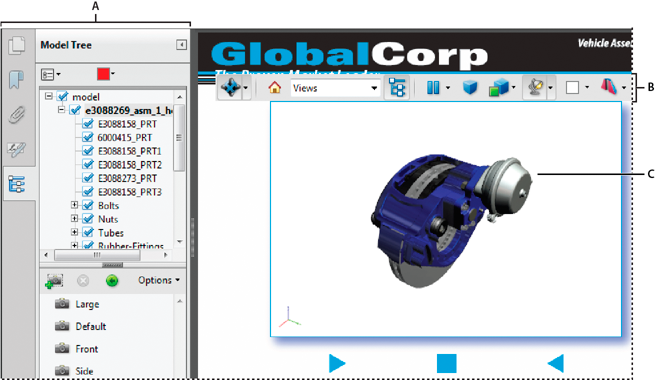
Task: Toggle Model Tree from 3D toolbar
Action: pos(397,88)
